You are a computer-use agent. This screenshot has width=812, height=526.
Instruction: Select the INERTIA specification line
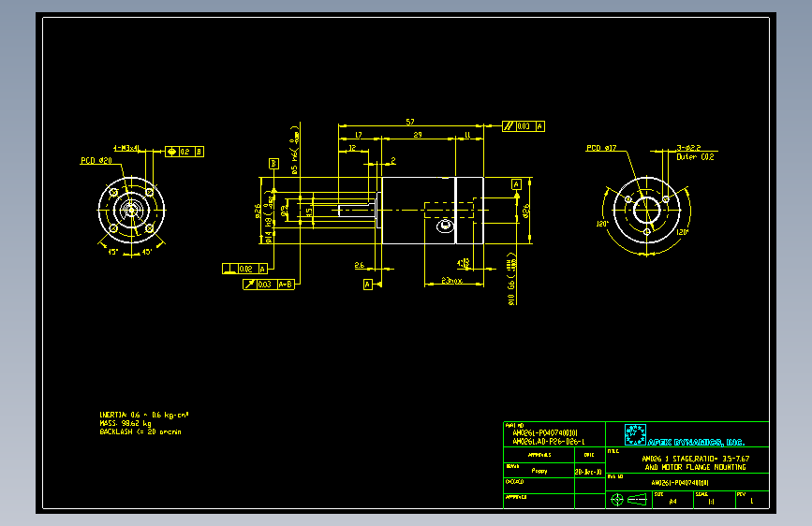click(144, 415)
